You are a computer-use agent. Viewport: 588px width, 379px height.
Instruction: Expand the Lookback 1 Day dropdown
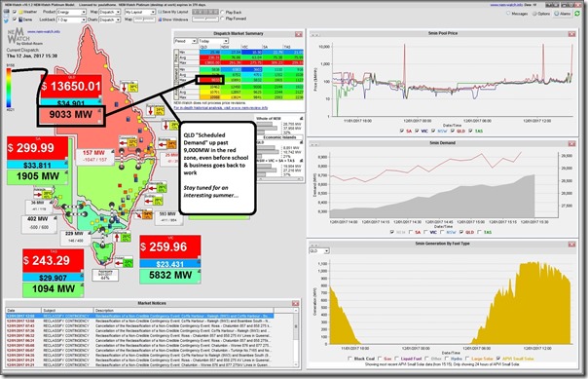click(x=71, y=19)
